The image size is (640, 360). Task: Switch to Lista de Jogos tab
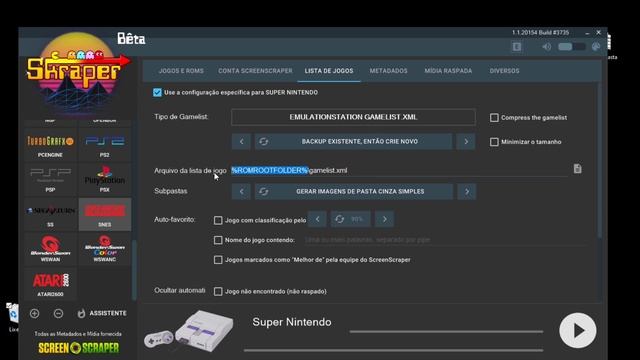329,71
